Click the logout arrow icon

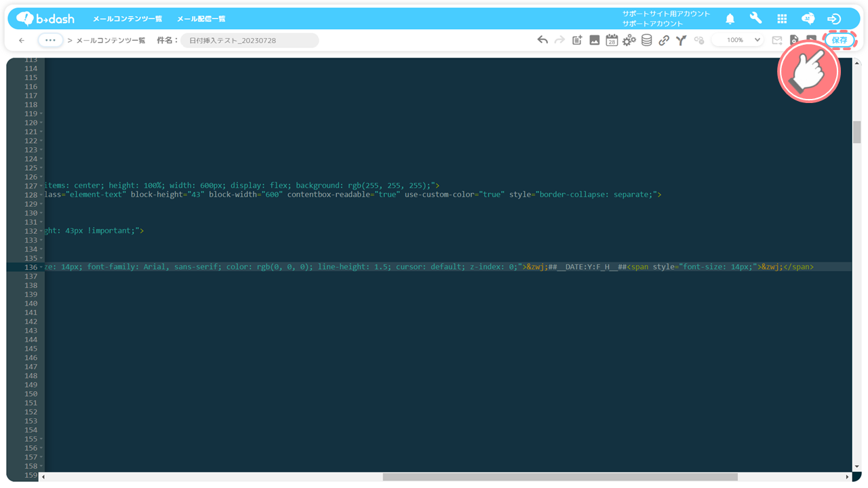(834, 19)
